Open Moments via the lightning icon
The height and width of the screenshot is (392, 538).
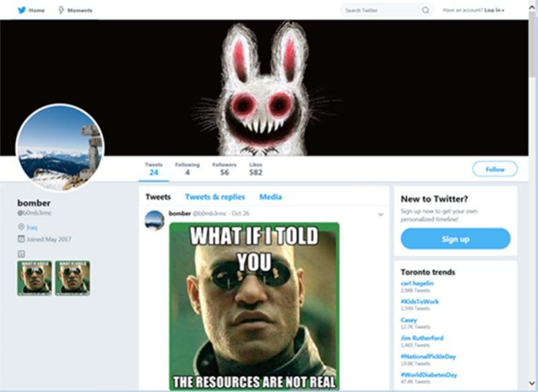[62, 10]
